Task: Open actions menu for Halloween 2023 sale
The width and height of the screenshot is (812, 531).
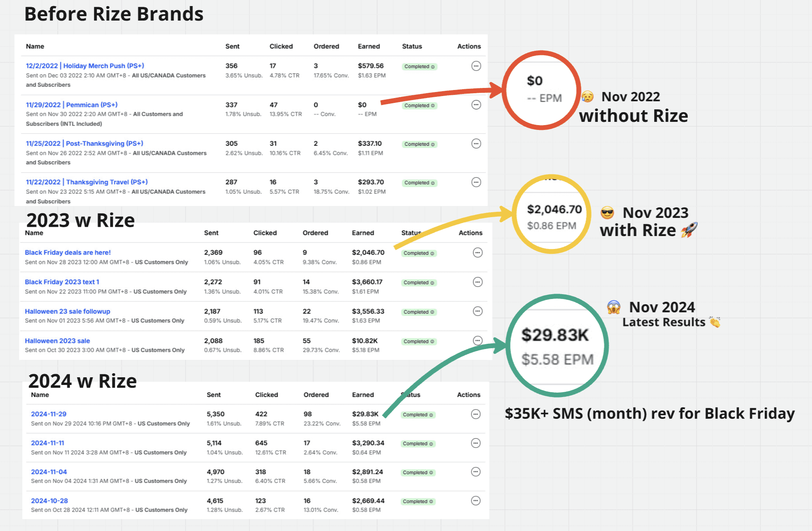Action: click(478, 341)
